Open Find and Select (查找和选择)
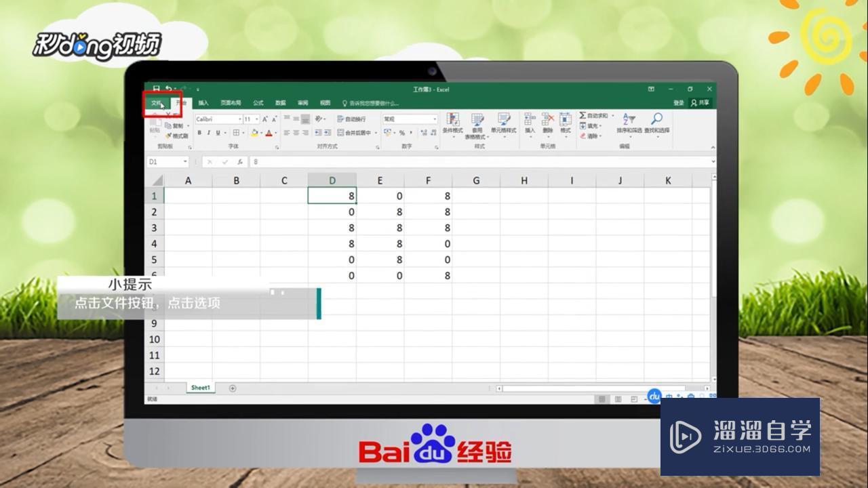 click(x=656, y=124)
